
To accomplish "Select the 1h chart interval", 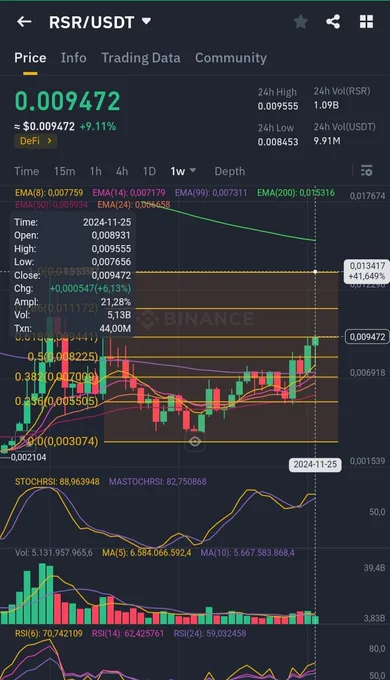I will coord(95,171).
